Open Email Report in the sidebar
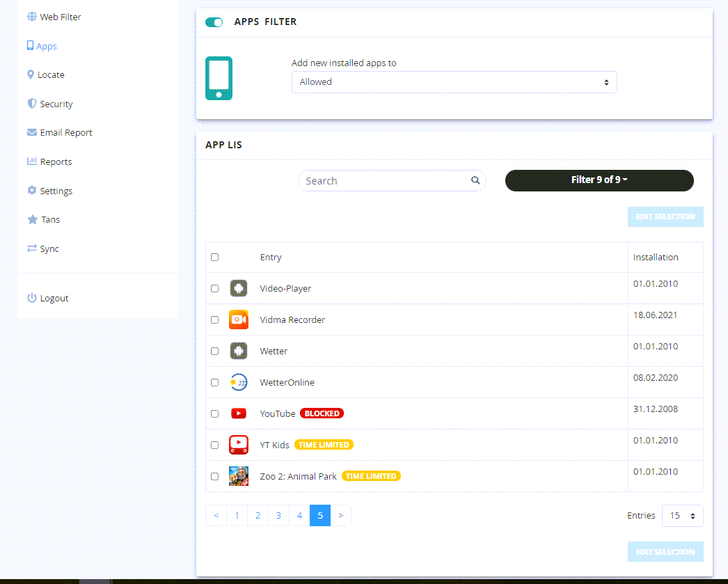This screenshot has width=728, height=584. (x=66, y=133)
